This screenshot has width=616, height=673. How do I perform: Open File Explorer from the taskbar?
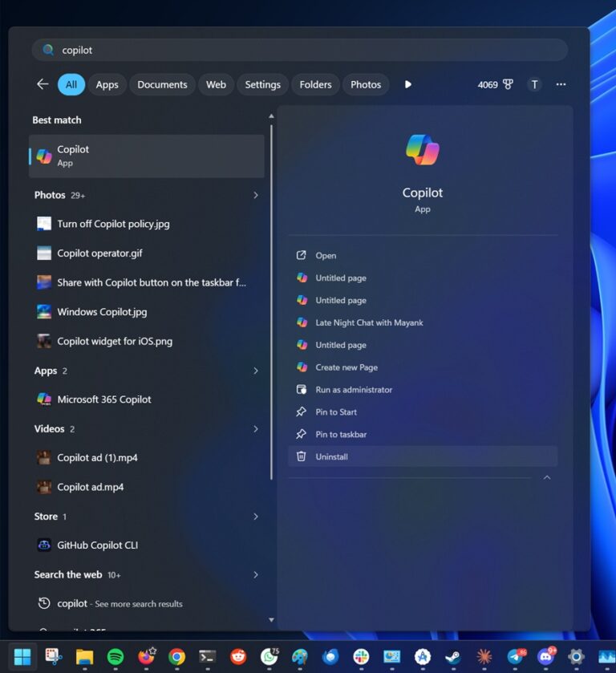point(84,657)
